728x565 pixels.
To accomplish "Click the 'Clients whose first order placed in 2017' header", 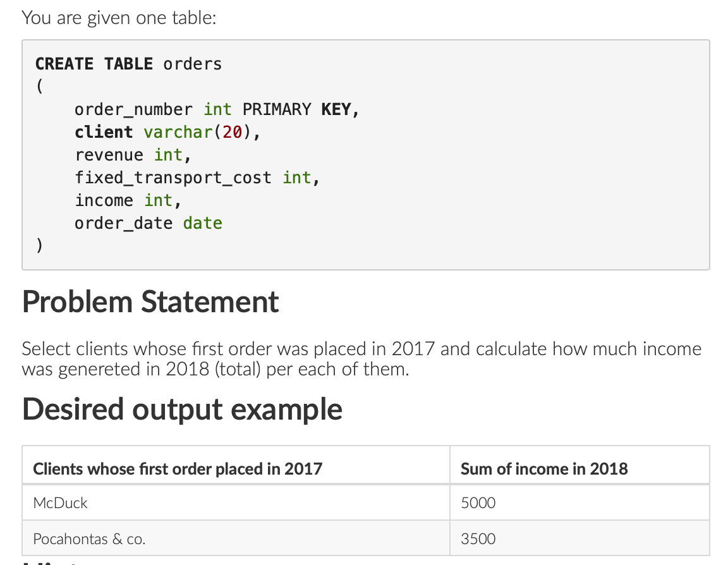I will click(176, 469).
